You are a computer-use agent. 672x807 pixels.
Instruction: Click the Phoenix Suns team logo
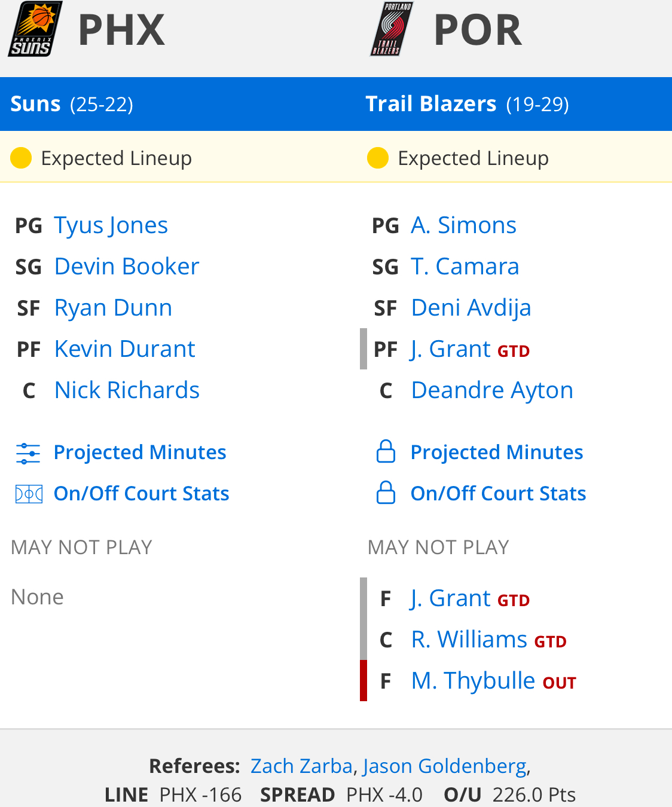tap(35, 29)
